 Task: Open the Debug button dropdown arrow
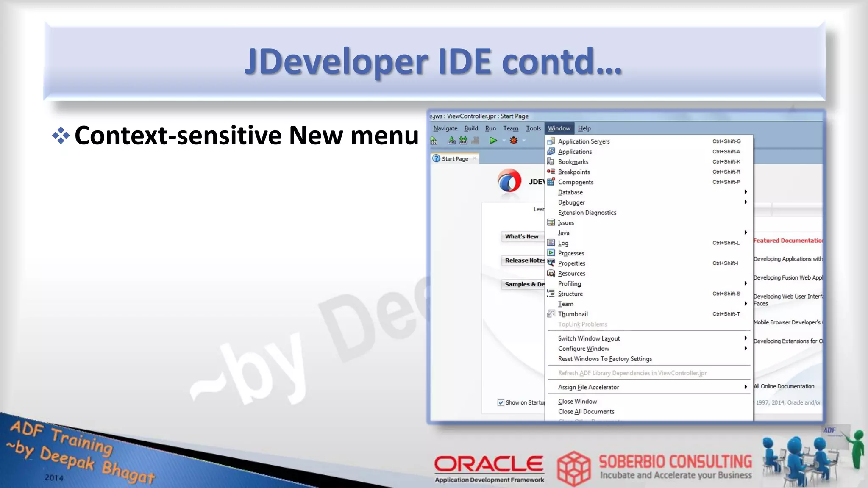pyautogui.click(x=524, y=141)
